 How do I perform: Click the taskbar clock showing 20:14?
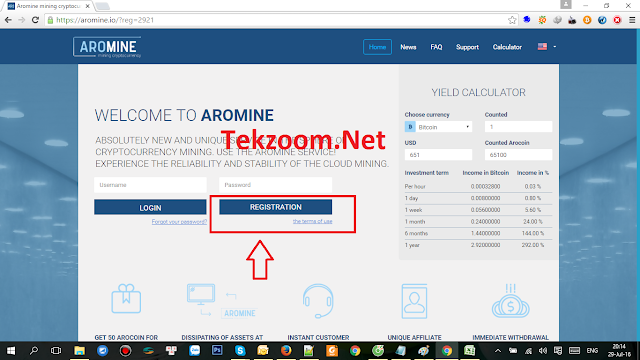[619, 351]
